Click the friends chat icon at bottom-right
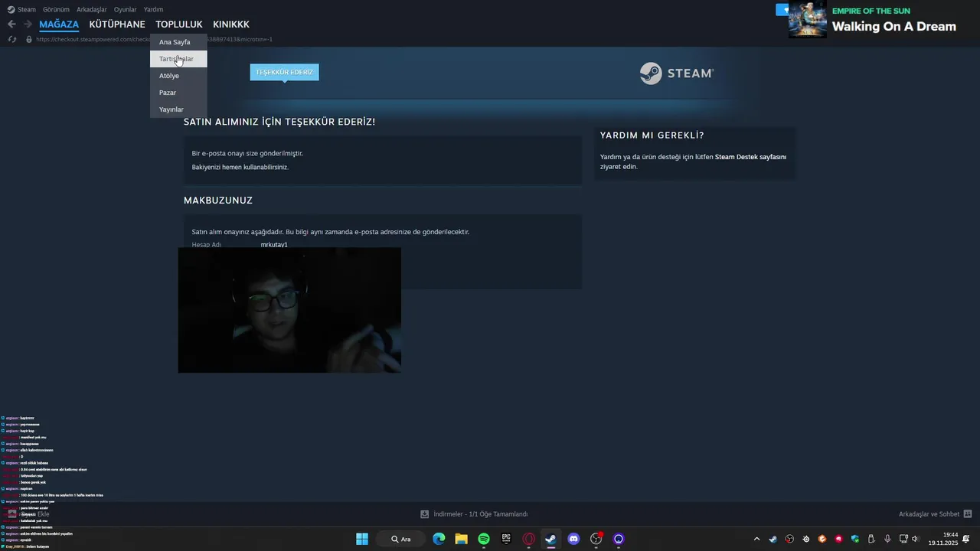Image resolution: width=980 pixels, height=551 pixels. [968, 514]
